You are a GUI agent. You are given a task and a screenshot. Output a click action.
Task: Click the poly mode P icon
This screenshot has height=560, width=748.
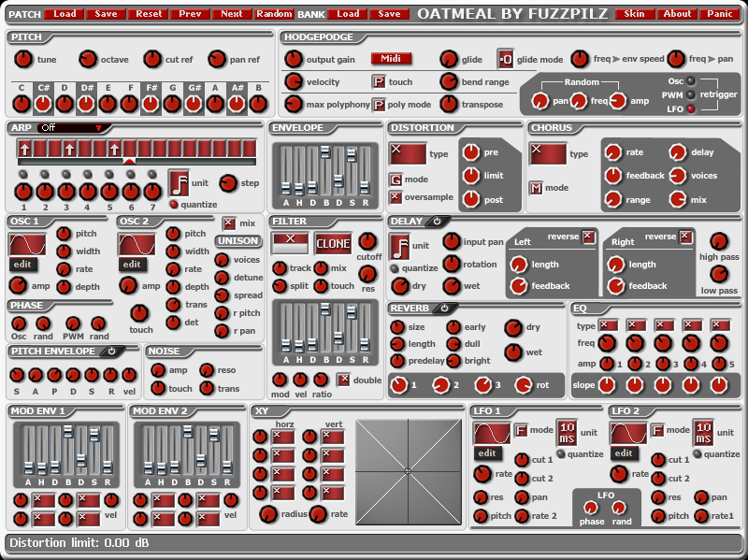pos(379,105)
